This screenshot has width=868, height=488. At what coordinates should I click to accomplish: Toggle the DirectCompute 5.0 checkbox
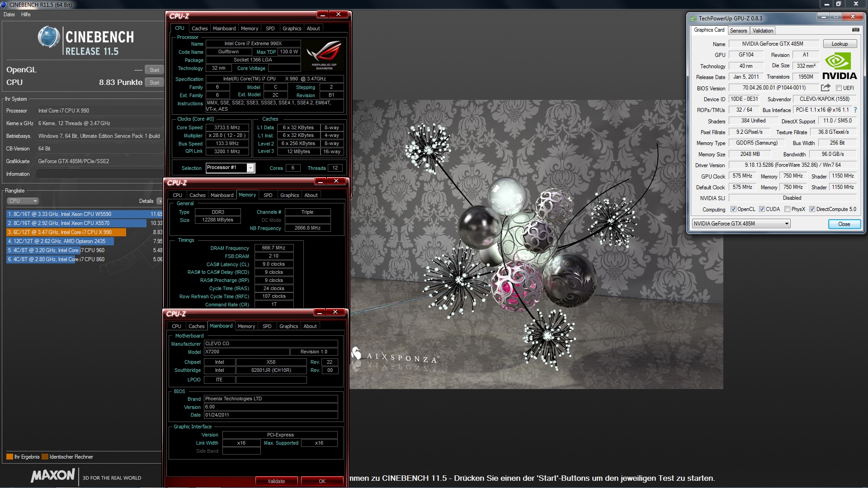[812, 209]
